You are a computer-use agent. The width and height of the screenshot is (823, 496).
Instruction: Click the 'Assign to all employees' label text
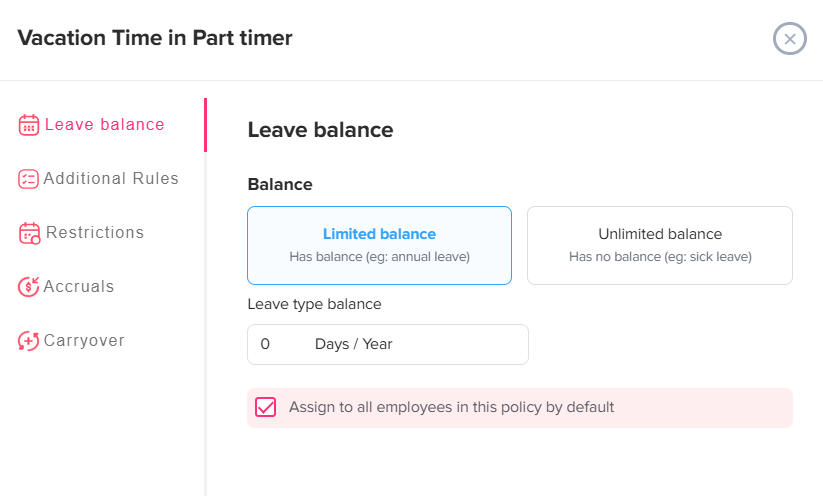[451, 407]
